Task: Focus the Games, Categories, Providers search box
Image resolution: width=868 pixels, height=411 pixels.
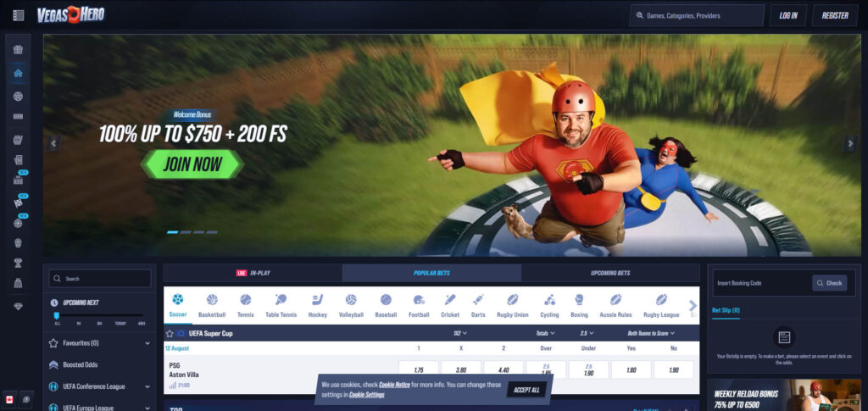Action: pyautogui.click(x=697, y=15)
